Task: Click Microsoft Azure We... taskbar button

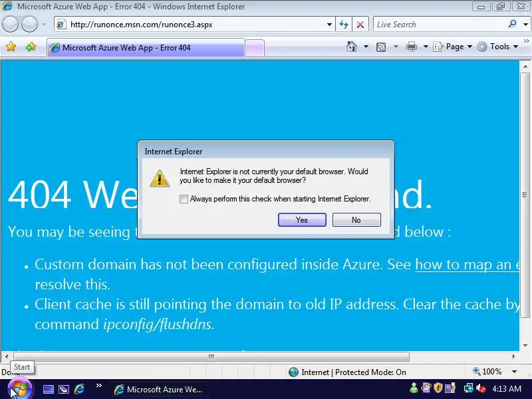Action: 158,390
